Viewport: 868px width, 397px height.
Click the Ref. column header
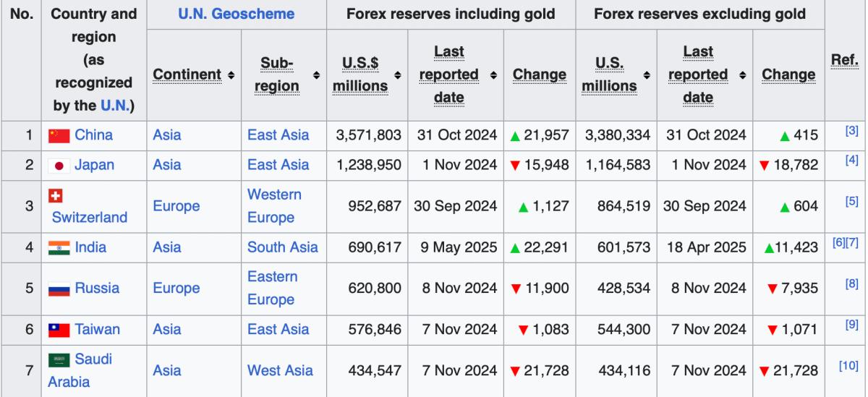click(x=845, y=61)
